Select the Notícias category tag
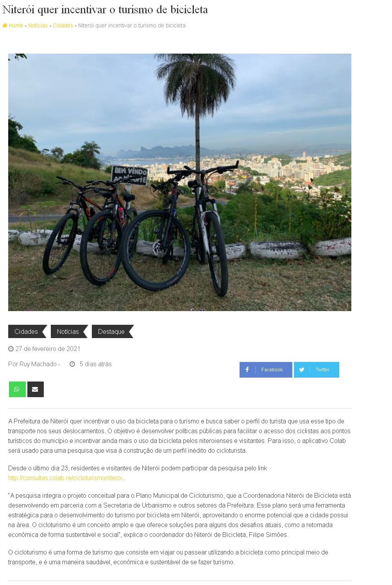 click(69, 331)
